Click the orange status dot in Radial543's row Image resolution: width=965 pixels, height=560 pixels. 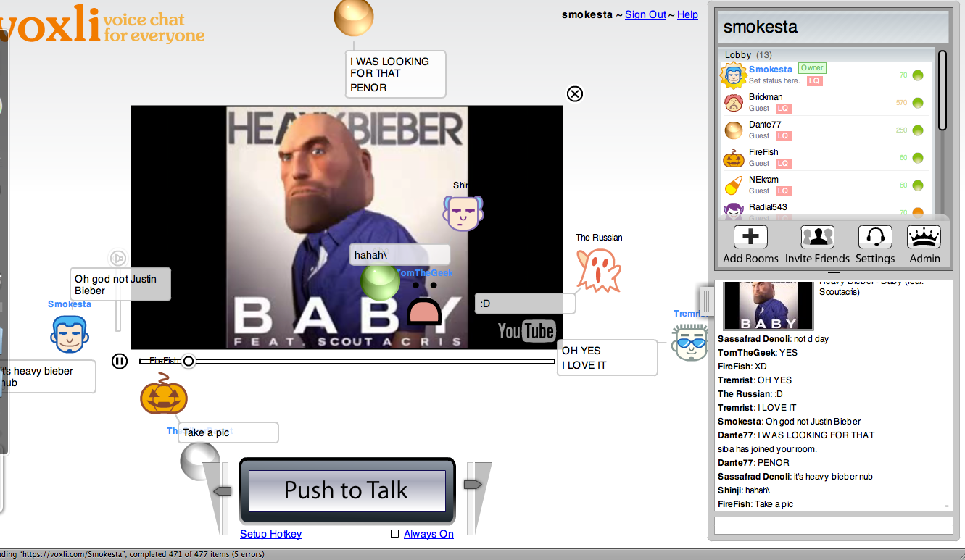coord(918,212)
